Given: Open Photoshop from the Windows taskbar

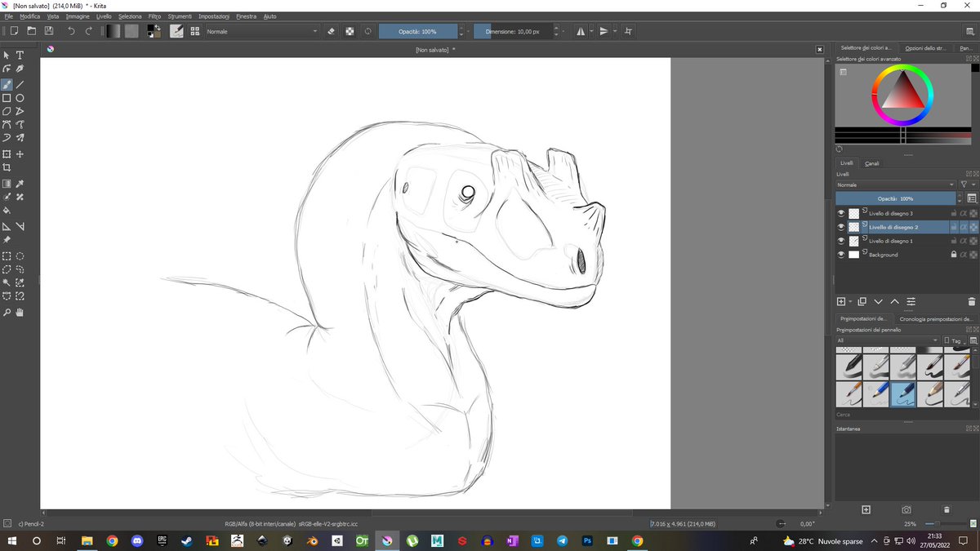Looking at the screenshot, I should tap(586, 540).
